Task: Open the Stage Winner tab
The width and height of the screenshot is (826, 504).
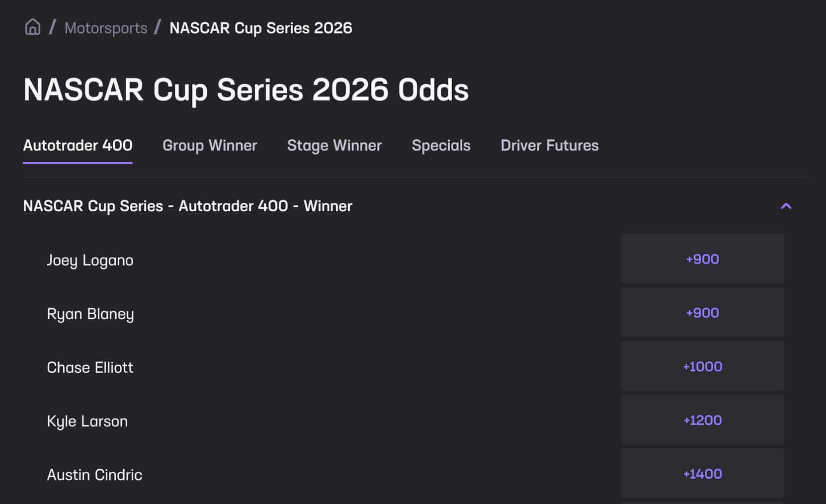Action: click(334, 145)
